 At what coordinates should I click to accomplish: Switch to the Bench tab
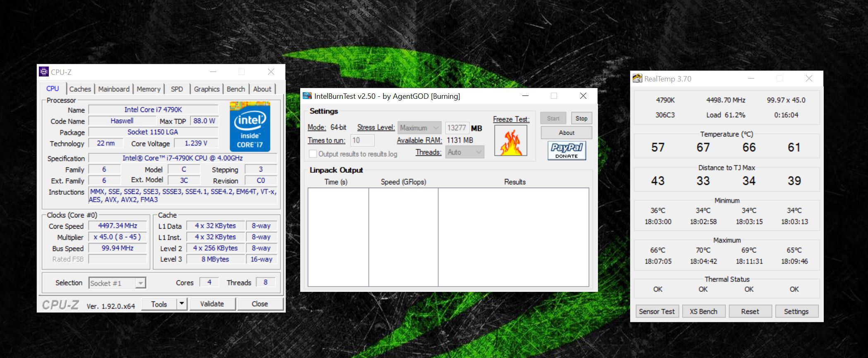(x=236, y=89)
